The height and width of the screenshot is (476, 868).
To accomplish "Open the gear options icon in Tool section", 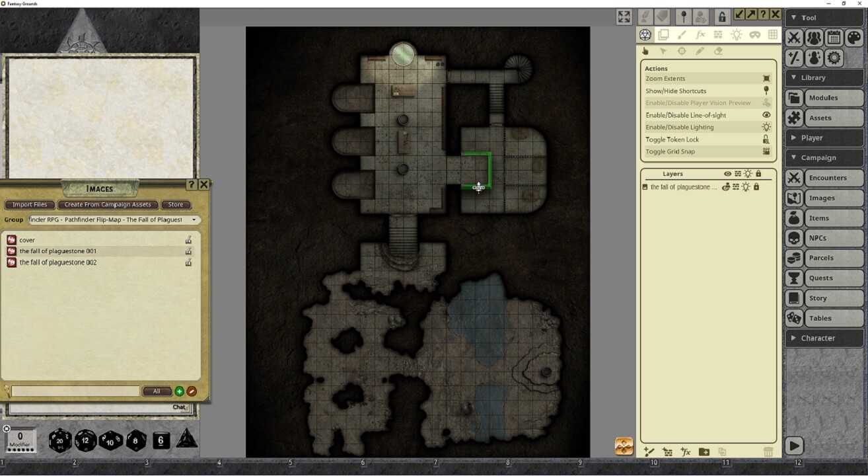I will point(834,58).
